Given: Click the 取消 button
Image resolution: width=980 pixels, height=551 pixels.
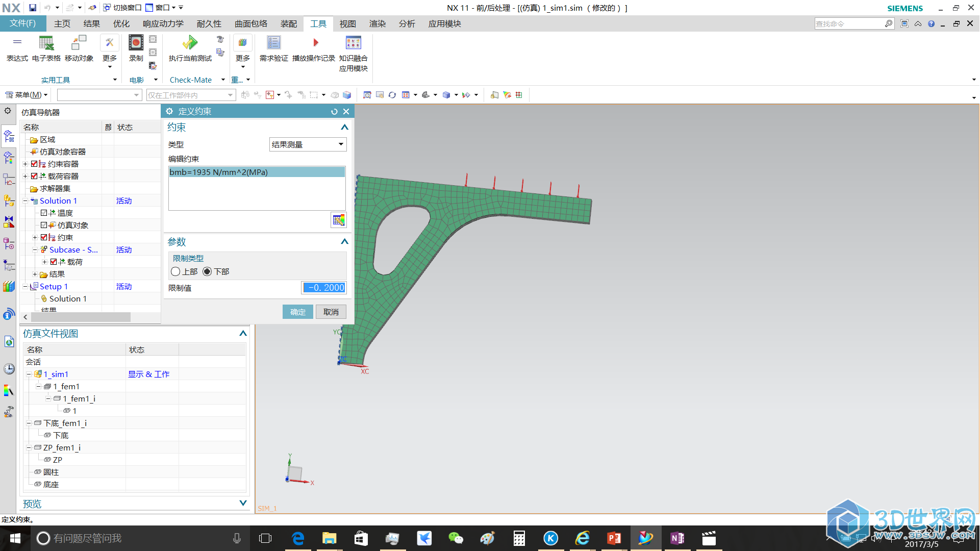Looking at the screenshot, I should pos(331,312).
